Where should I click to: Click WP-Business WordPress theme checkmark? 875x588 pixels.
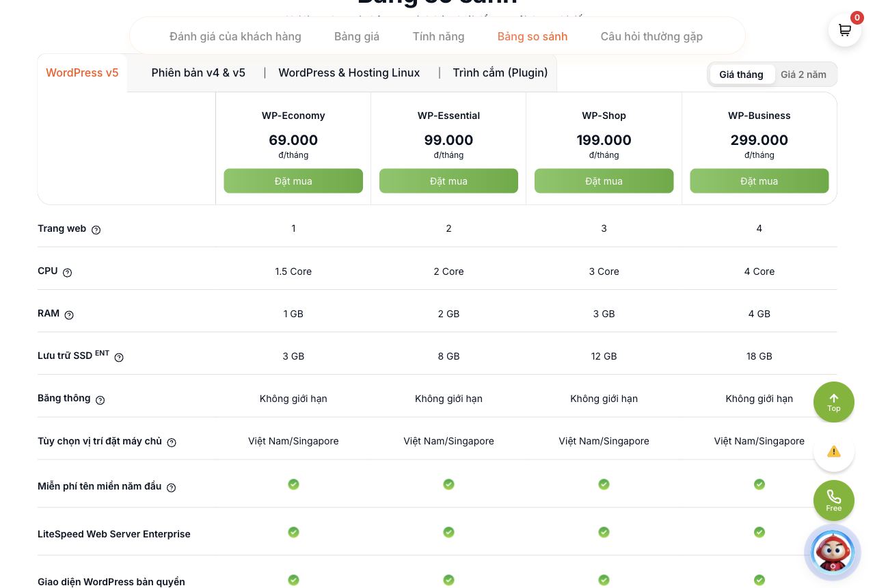(x=759, y=580)
